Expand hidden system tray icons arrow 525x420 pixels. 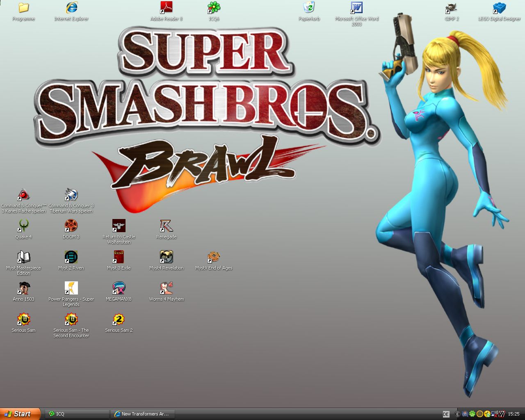[457, 414]
